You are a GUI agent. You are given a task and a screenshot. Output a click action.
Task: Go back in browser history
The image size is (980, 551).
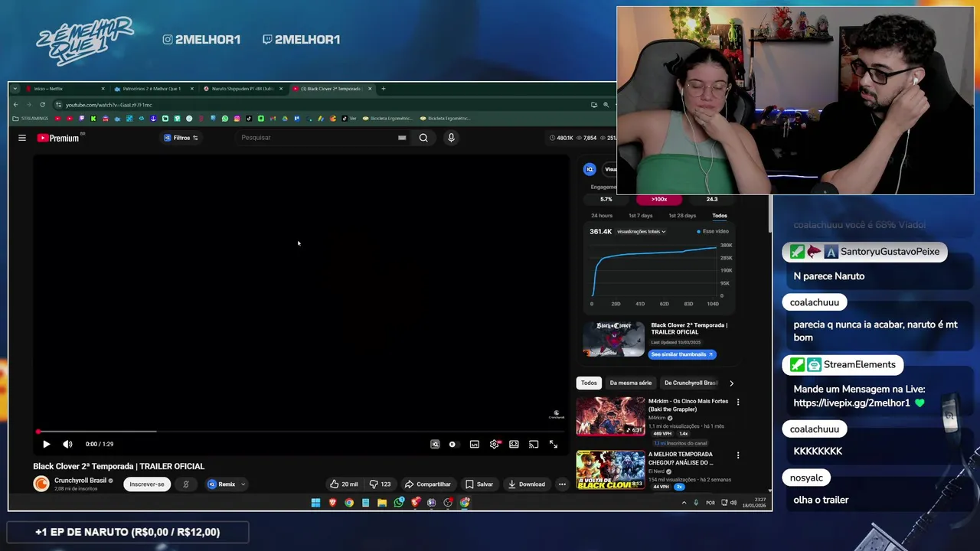point(16,105)
